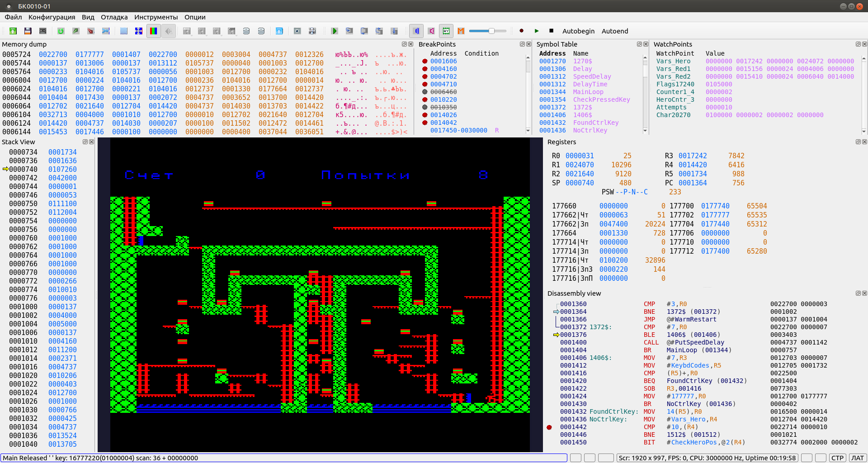868x463 pixels.
Task: Float the Disassembly view panel
Action: [858, 293]
